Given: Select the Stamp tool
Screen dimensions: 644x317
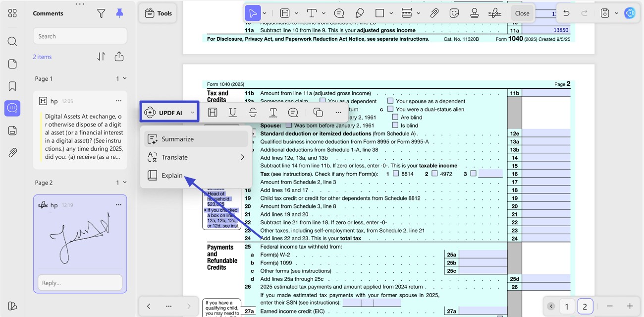Looking at the screenshot, I should [475, 13].
